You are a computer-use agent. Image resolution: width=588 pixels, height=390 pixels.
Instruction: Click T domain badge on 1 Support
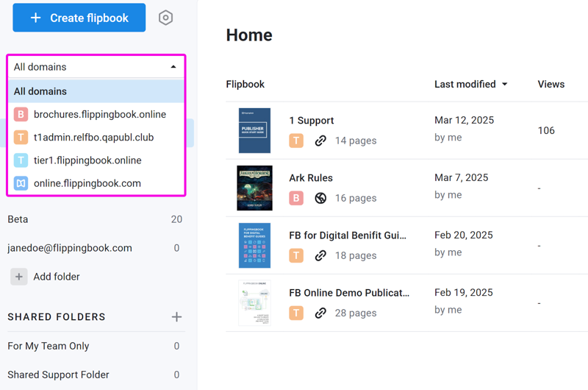296,141
